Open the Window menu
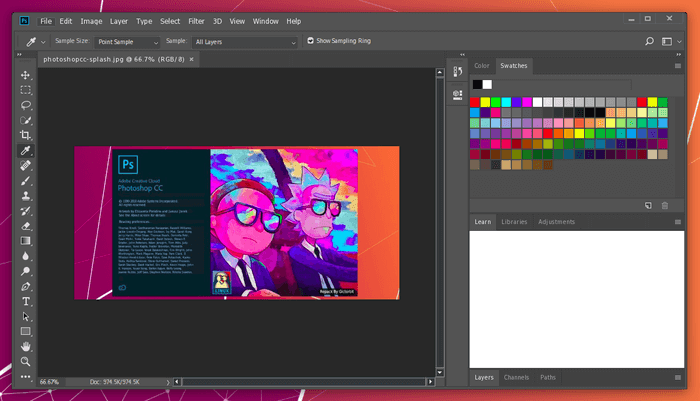 coord(265,21)
